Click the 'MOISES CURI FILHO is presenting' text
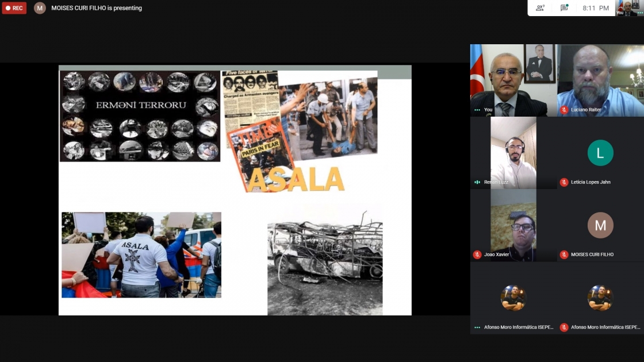 coord(97,8)
